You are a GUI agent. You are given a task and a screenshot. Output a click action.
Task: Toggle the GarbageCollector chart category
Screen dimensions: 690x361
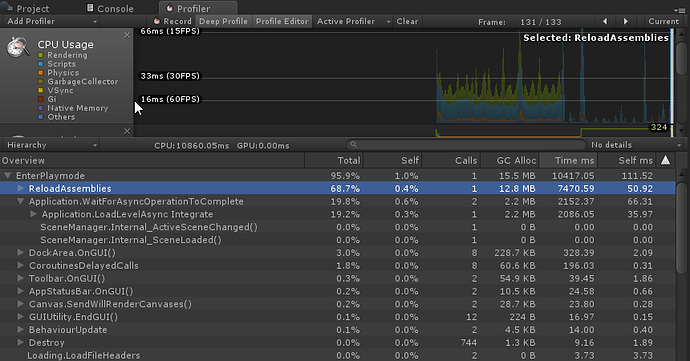click(x=40, y=81)
